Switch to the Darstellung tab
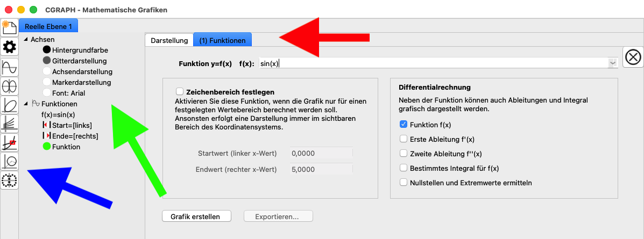The image size is (644, 239). [169, 40]
